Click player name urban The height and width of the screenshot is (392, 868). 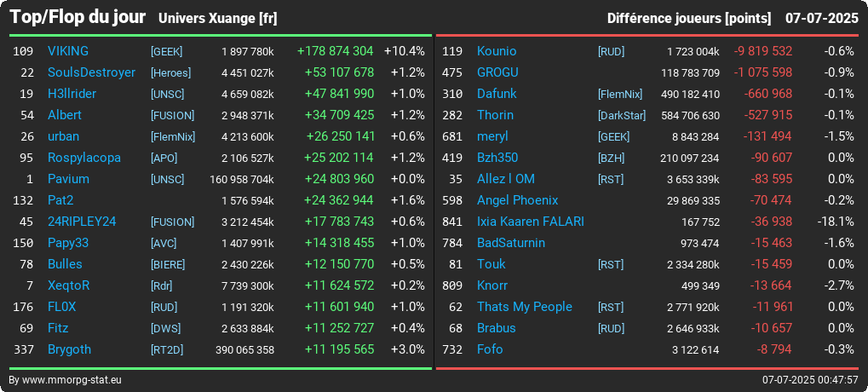[x=63, y=136]
